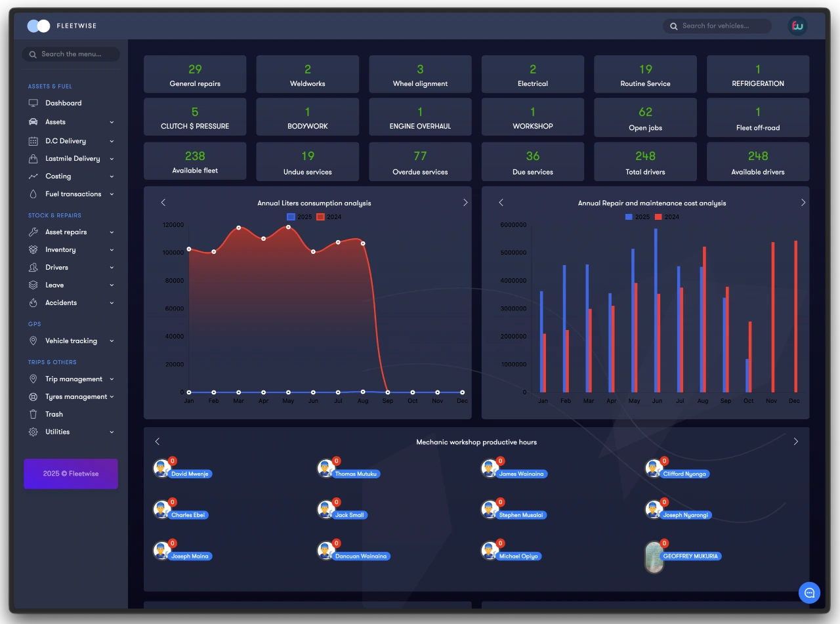
Task: Open the Lastmile Delivery menu item
Action: pyautogui.click(x=72, y=159)
